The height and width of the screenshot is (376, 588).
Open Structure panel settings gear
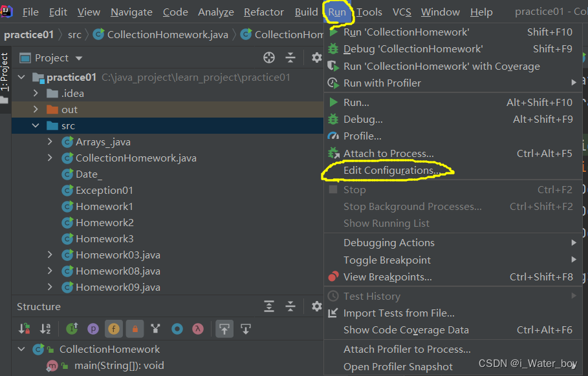[x=316, y=306]
